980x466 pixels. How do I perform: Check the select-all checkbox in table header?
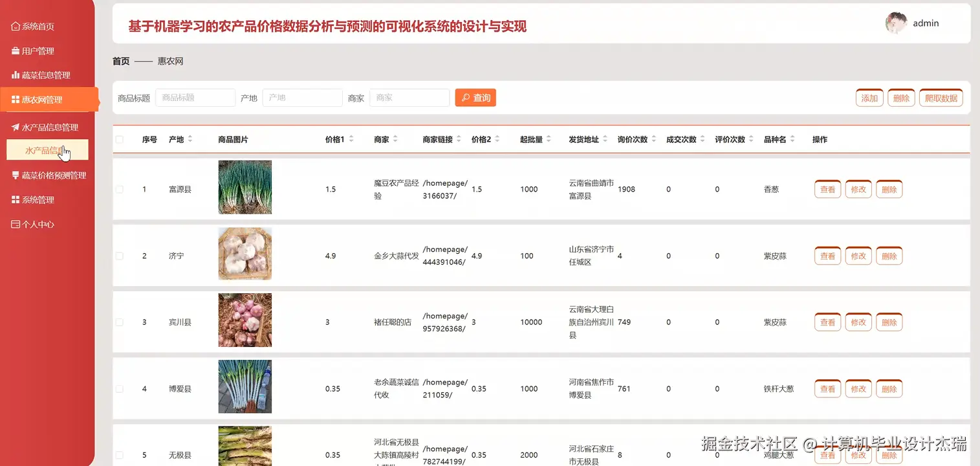click(120, 139)
